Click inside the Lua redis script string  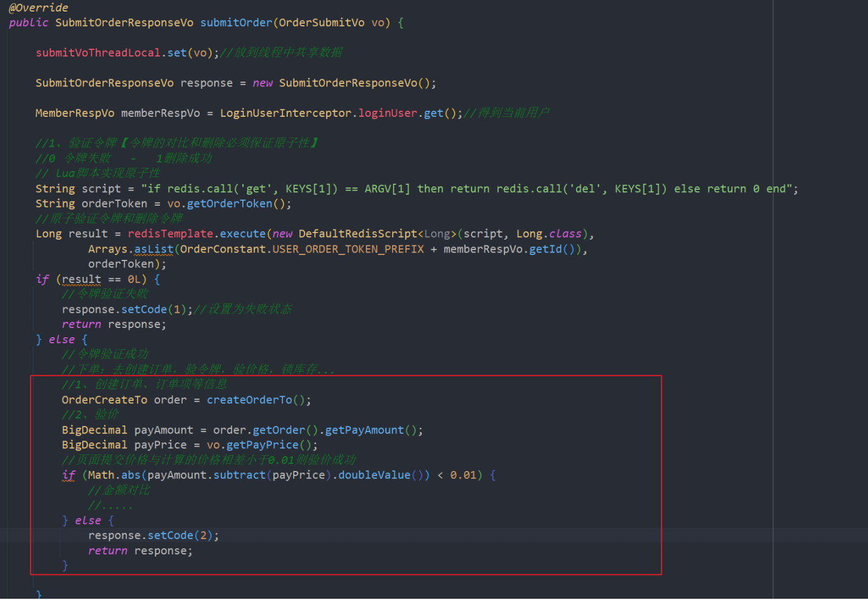[x=466, y=189]
